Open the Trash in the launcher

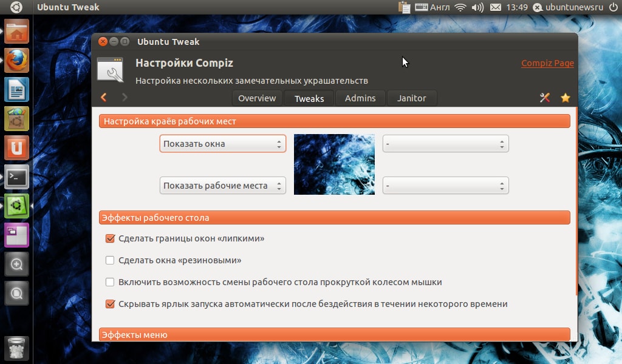(x=16, y=348)
